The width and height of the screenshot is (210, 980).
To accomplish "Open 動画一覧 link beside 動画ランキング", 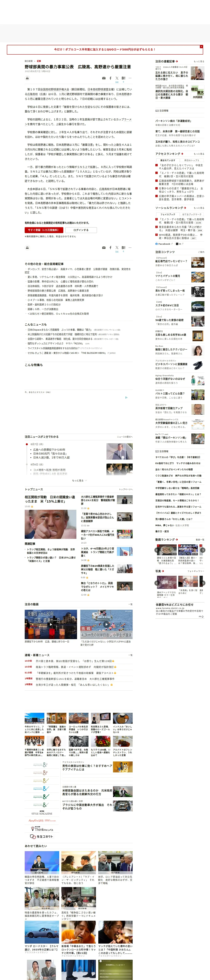I will click(200, 539).
